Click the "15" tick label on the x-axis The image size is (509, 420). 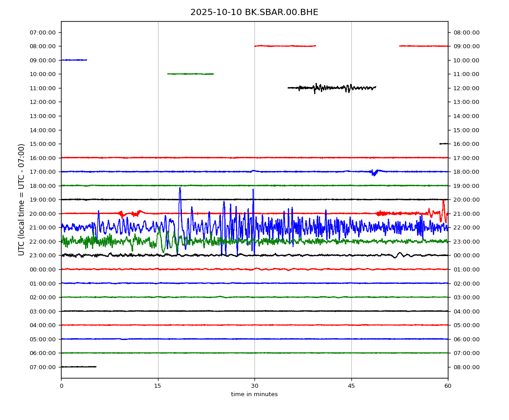(x=158, y=386)
